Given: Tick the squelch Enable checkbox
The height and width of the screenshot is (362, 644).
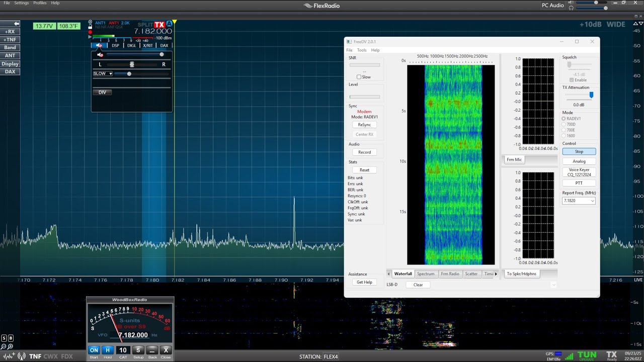Looking at the screenshot, I should (x=572, y=80).
